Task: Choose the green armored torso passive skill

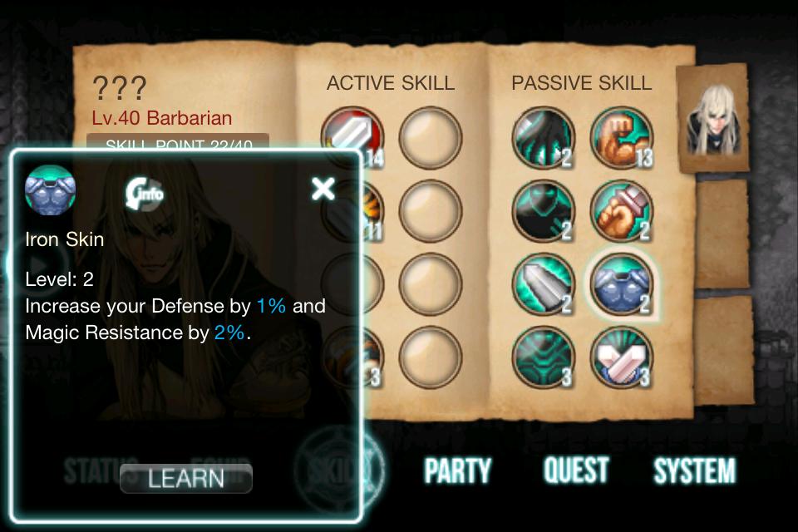Action: tap(543, 357)
